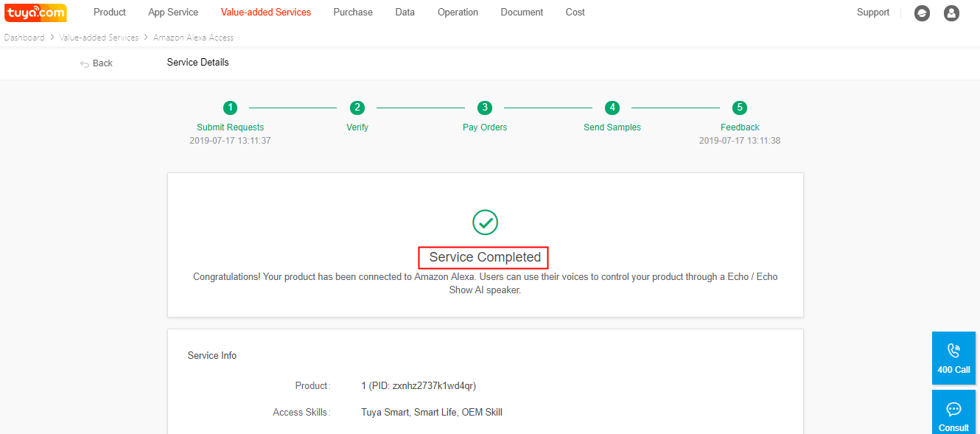The height and width of the screenshot is (434, 980).
Task: Click the Tuya.com logo
Action: 36,13
